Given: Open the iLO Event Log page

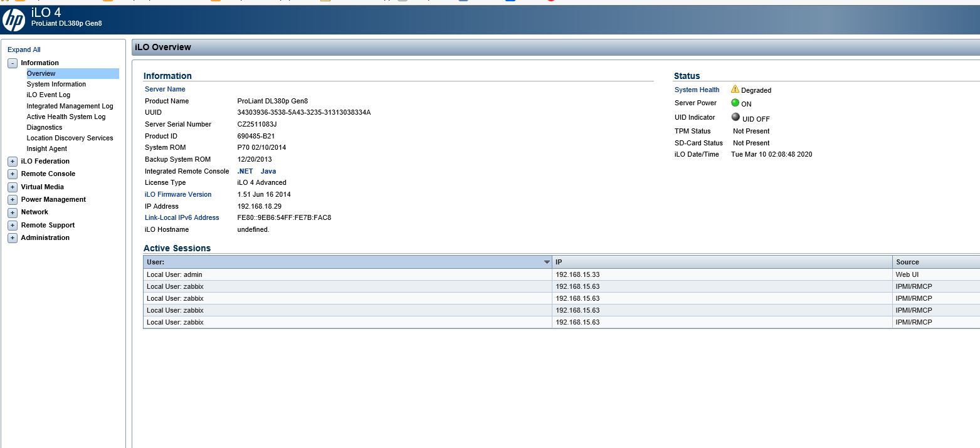Looking at the screenshot, I should [48, 95].
